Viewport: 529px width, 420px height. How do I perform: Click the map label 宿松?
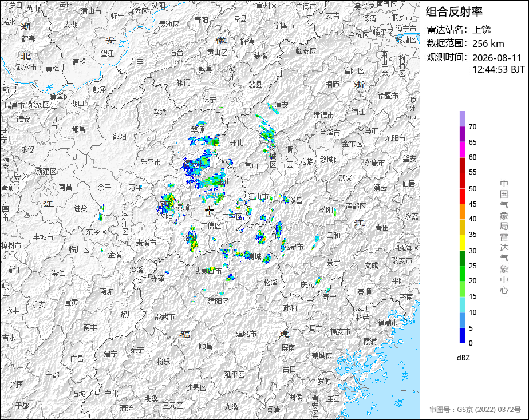coord(79,61)
